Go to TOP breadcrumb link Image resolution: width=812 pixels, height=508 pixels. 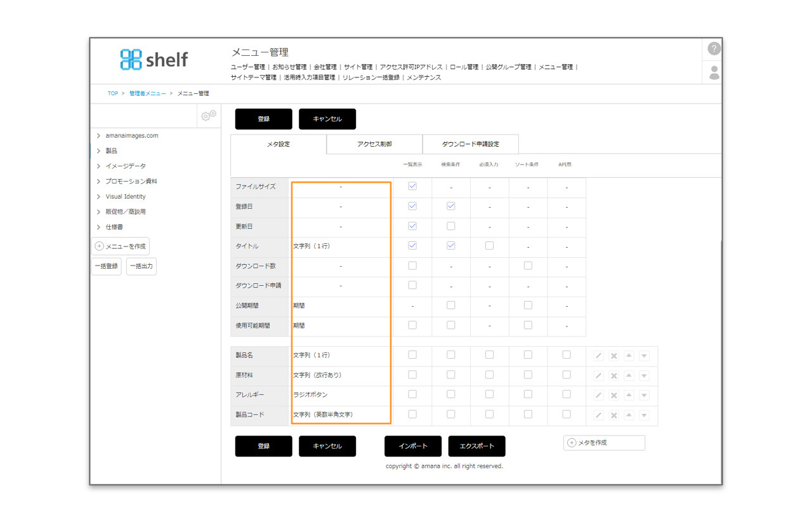click(x=113, y=93)
